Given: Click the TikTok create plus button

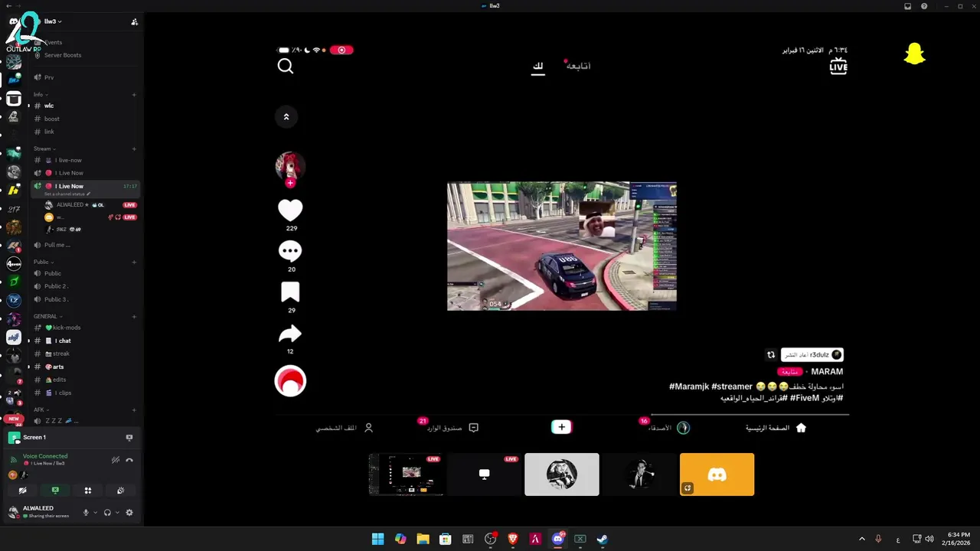Looking at the screenshot, I should coord(561,428).
